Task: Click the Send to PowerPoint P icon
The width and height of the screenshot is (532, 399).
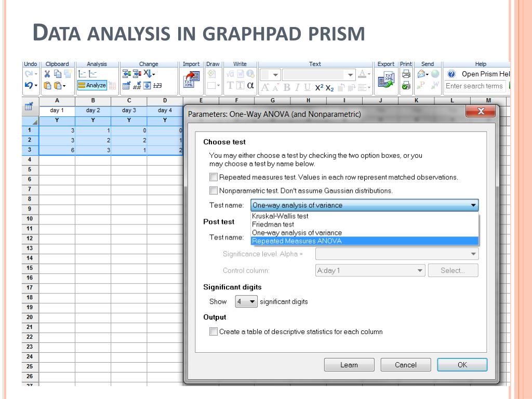Action: [422, 86]
